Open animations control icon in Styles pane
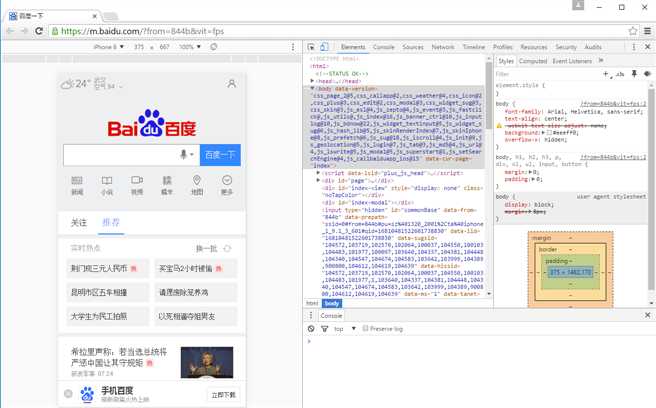The width and height of the screenshot is (656, 408). [647, 74]
